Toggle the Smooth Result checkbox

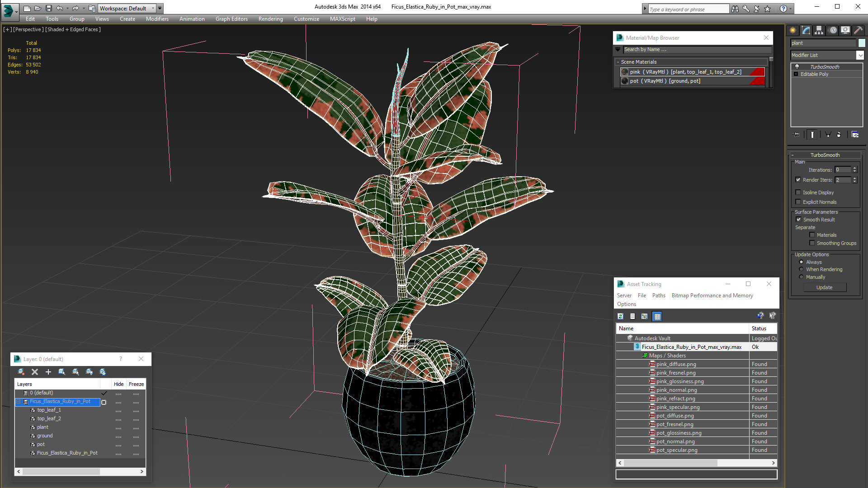(798, 220)
